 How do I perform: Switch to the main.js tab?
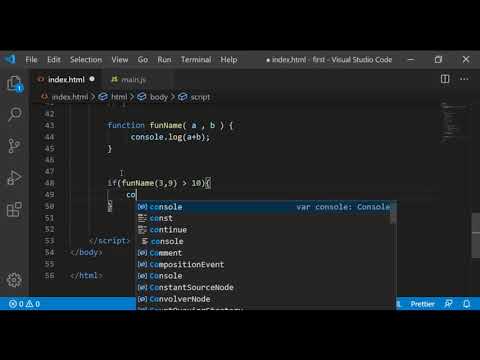tap(133, 79)
